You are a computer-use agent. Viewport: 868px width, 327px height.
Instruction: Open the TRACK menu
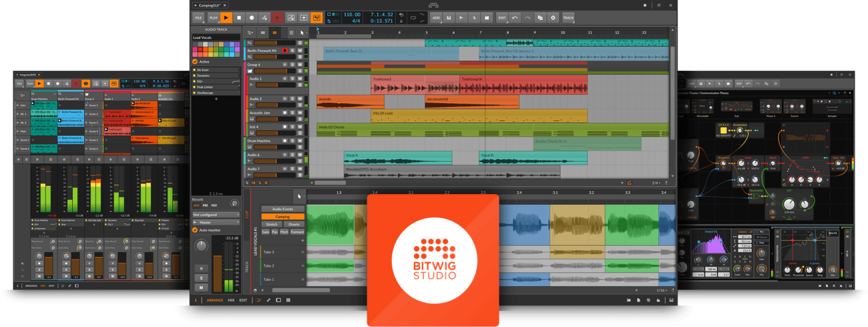pyautogui.click(x=568, y=18)
